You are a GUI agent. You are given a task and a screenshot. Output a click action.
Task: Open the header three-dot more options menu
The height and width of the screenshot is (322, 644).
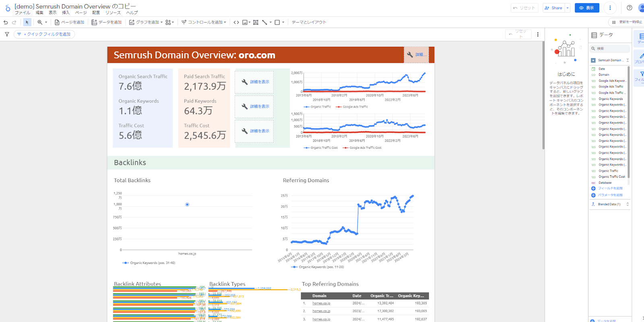(x=610, y=8)
